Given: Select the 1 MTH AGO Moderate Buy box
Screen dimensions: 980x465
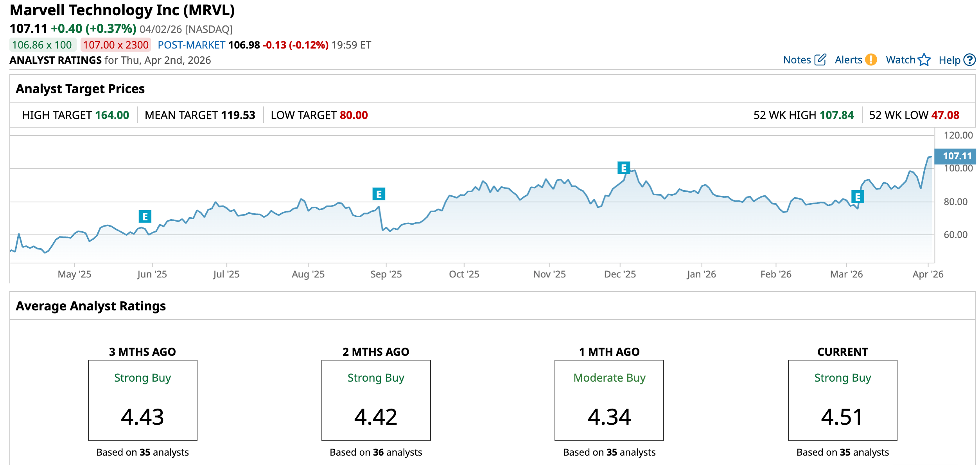Looking at the screenshot, I should click(x=609, y=400).
